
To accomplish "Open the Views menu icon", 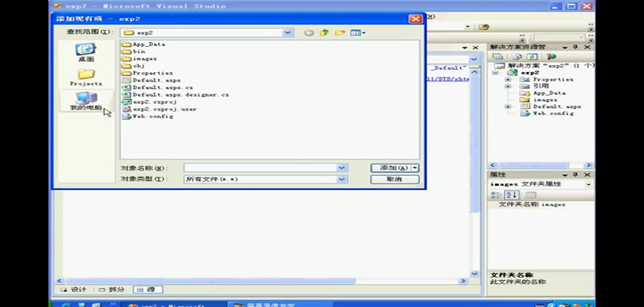I will [356, 33].
